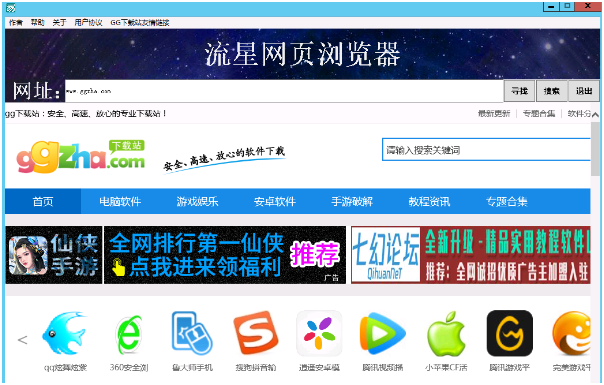Click the ggzha.com site logo
The image size is (604, 385).
tap(81, 156)
